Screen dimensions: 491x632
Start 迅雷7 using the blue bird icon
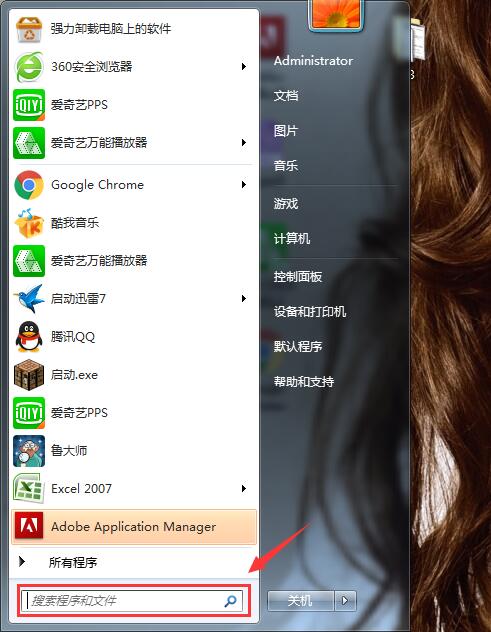click(x=29, y=299)
